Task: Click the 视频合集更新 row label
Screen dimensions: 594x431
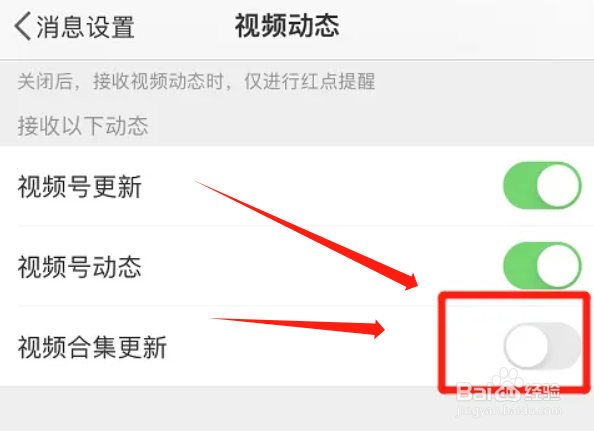Action: tap(92, 347)
